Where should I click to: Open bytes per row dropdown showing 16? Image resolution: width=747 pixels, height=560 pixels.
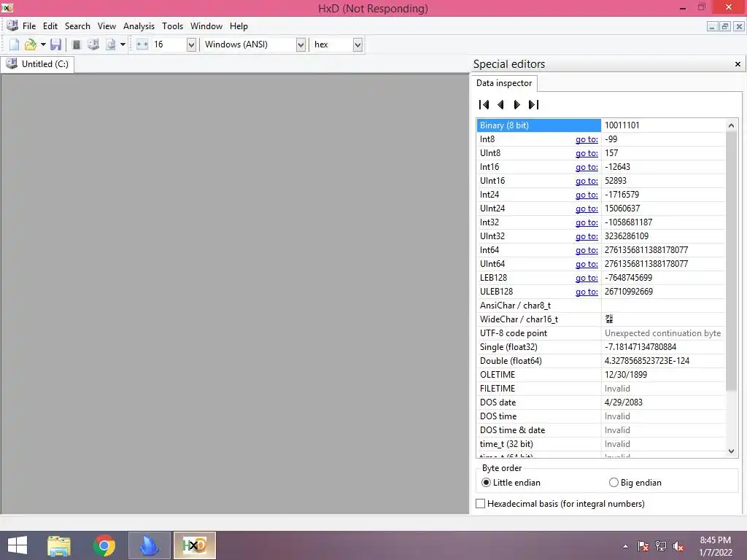point(191,44)
